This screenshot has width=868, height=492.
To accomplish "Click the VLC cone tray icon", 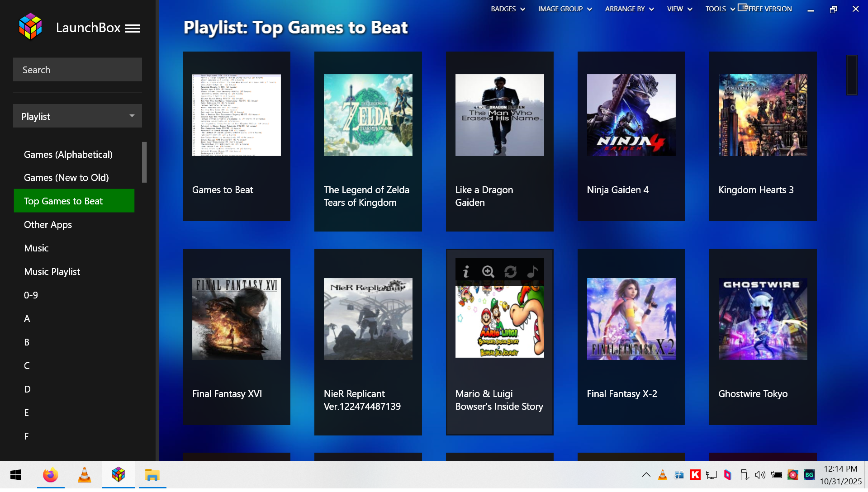I will click(x=663, y=475).
